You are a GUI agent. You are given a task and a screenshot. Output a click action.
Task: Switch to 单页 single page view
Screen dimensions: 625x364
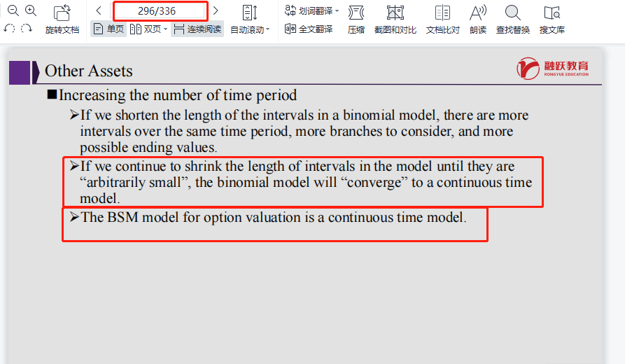point(108,29)
